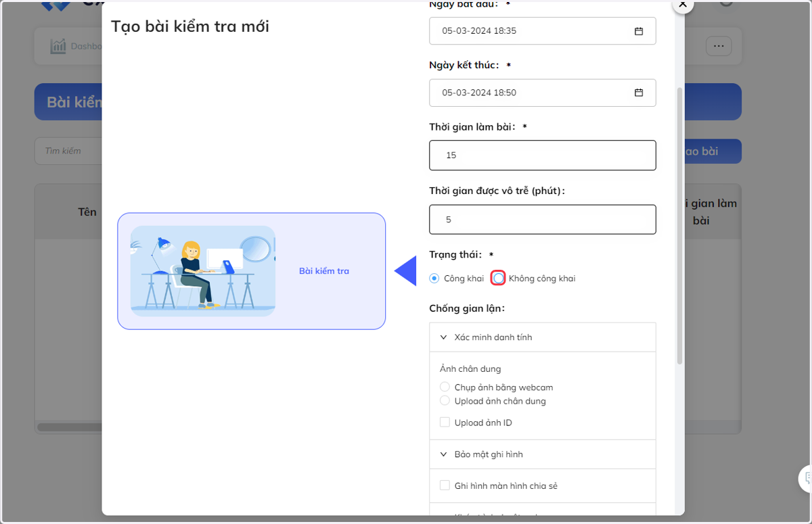Select the Không công khai radio option
Image resolution: width=812 pixels, height=524 pixels.
(499, 279)
